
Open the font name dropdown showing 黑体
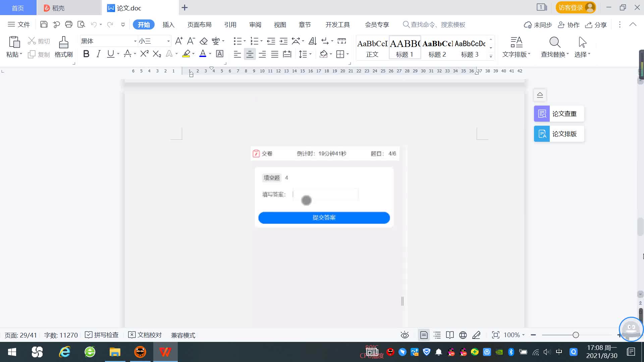point(135,41)
